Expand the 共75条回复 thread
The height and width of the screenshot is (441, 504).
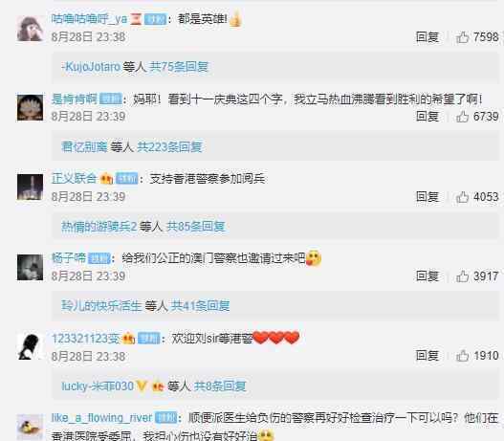[x=180, y=67]
